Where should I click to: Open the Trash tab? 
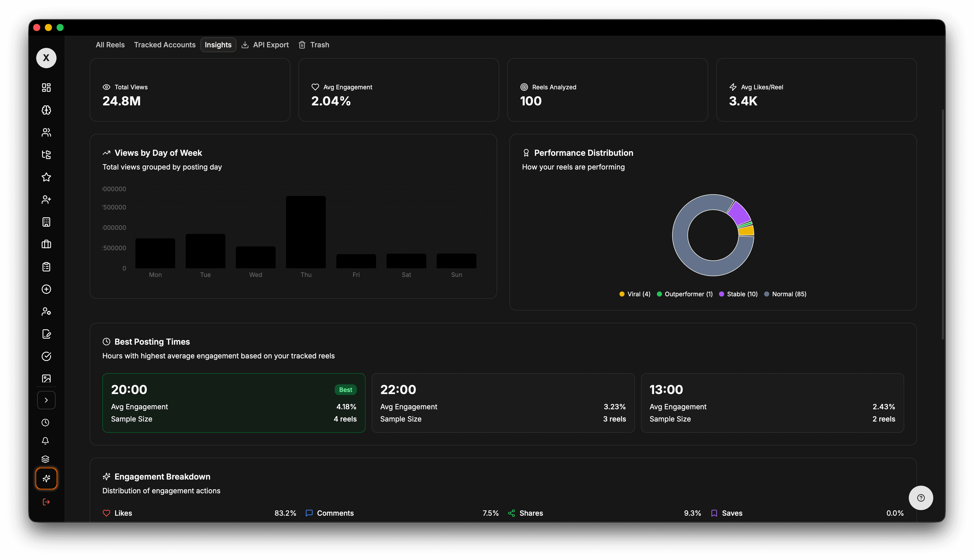pos(314,45)
